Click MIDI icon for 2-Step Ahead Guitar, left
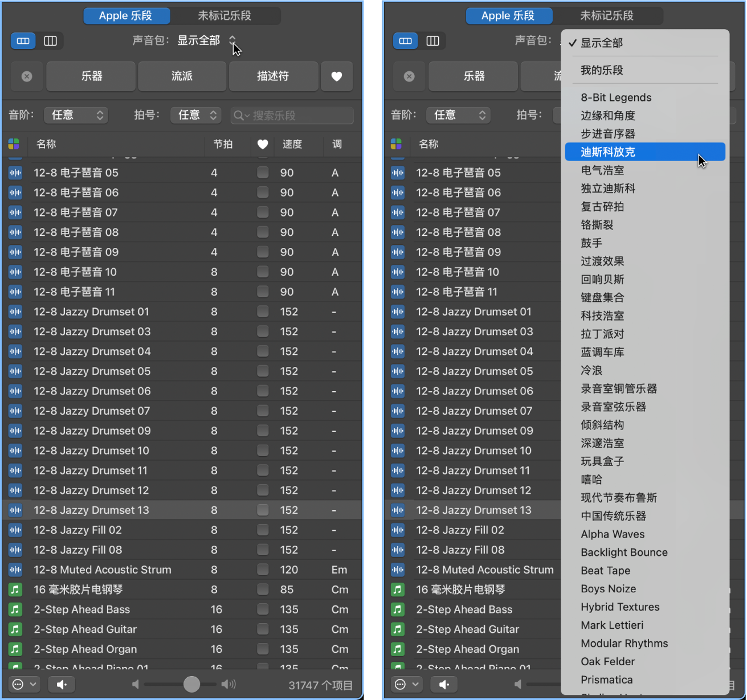Screen dimensions: 747x700 pyautogui.click(x=15, y=629)
